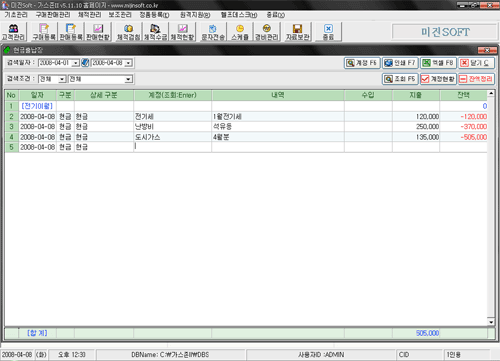Click the app icon in main title bar
Viewport: 500px width, 361px height.
pyautogui.click(x=5, y=5)
